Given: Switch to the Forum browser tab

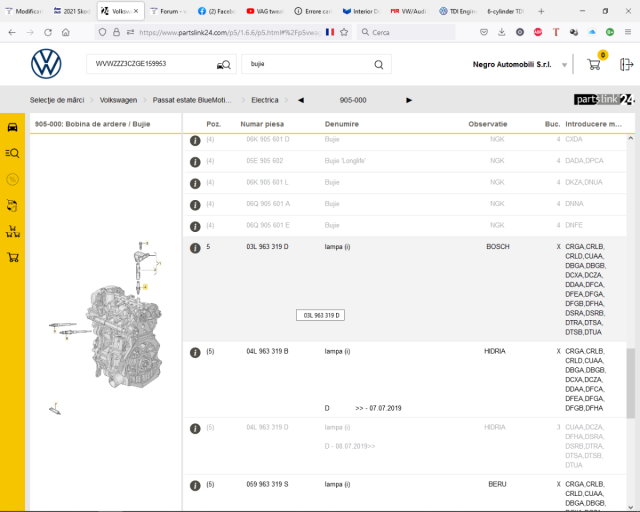Looking at the screenshot, I should pyautogui.click(x=168, y=11).
